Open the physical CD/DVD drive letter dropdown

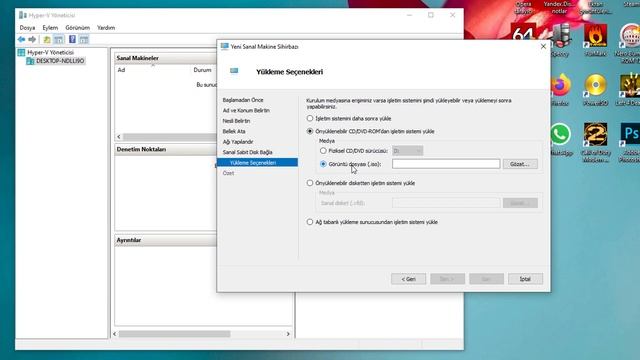click(407, 151)
